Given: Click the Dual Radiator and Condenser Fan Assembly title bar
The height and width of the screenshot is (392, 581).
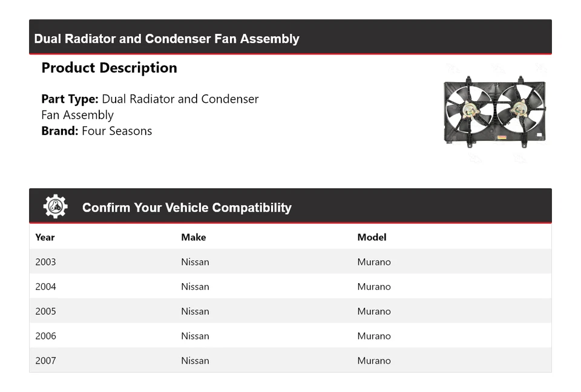Looking at the screenshot, I should coord(166,39).
